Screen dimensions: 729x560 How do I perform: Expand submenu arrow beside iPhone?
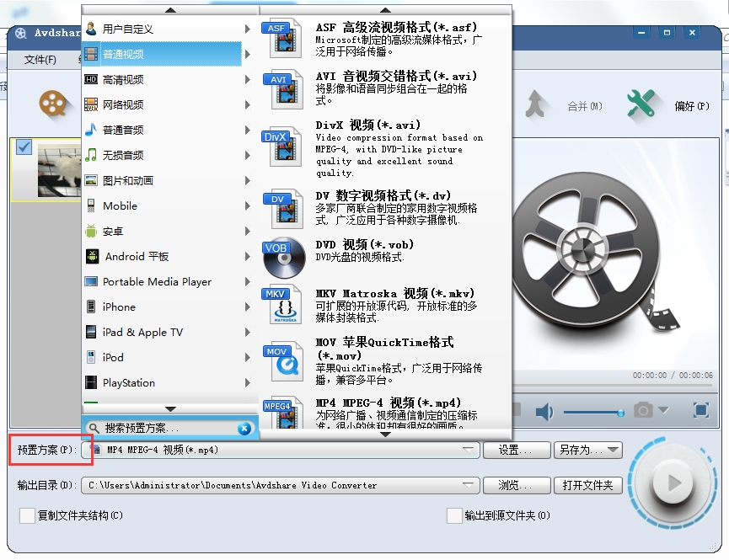tap(248, 307)
